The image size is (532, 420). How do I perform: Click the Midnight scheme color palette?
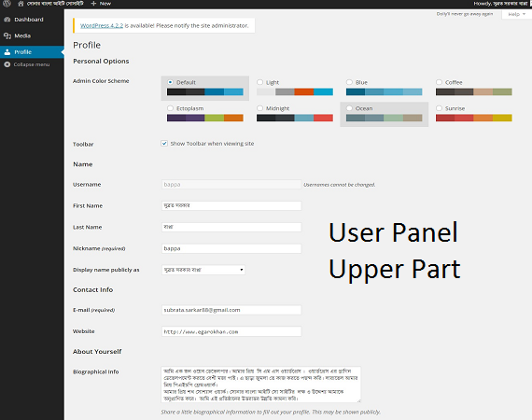tap(295, 118)
